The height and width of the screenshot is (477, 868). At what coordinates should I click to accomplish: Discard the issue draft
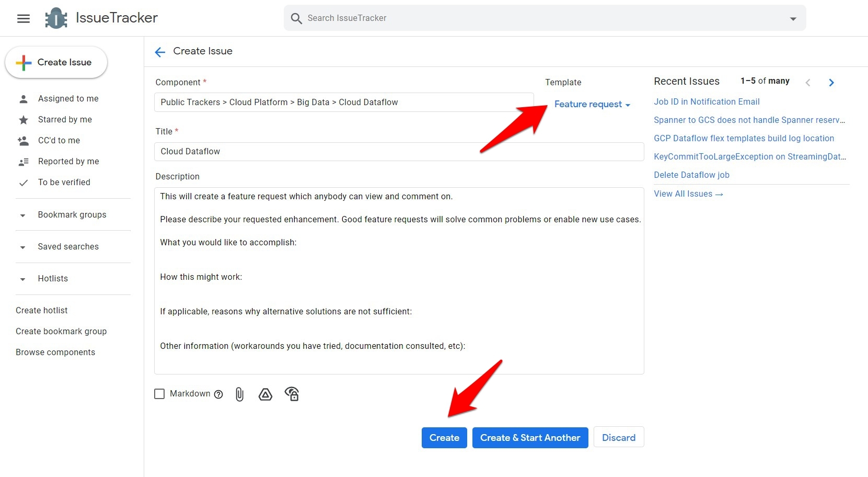pos(618,438)
